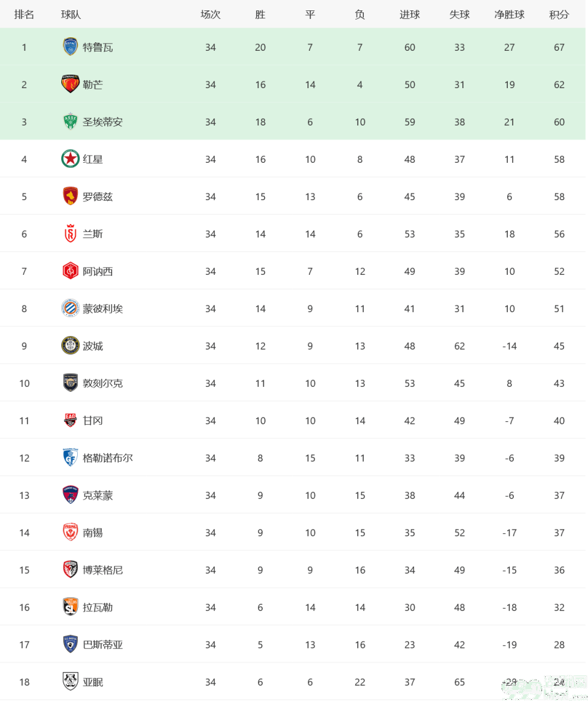Click the 兰斯 team logo

70,234
